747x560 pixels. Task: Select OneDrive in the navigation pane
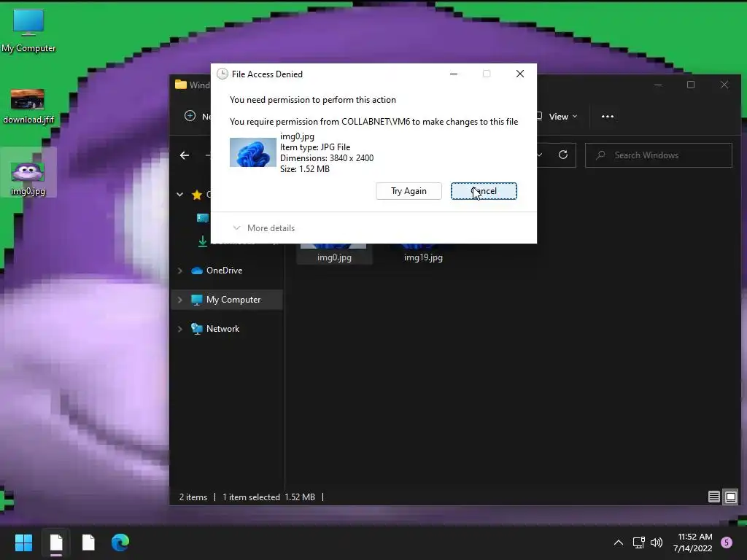[224, 271]
